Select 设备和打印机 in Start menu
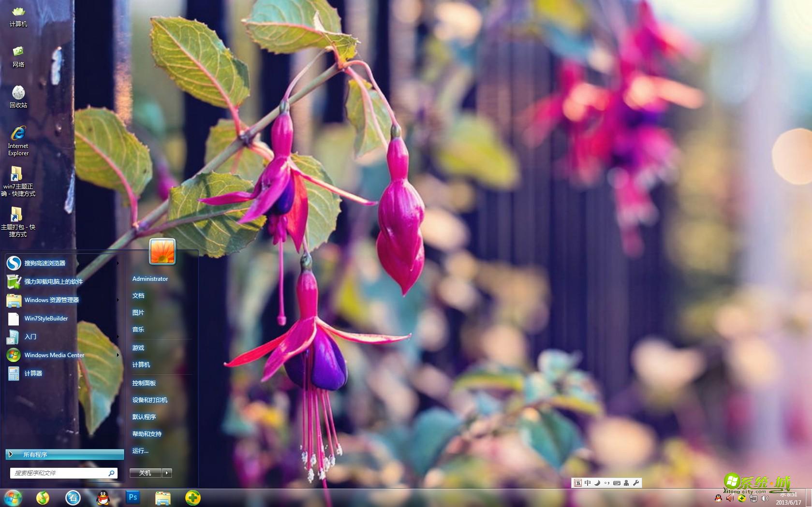Image resolution: width=812 pixels, height=507 pixels. 150,400
